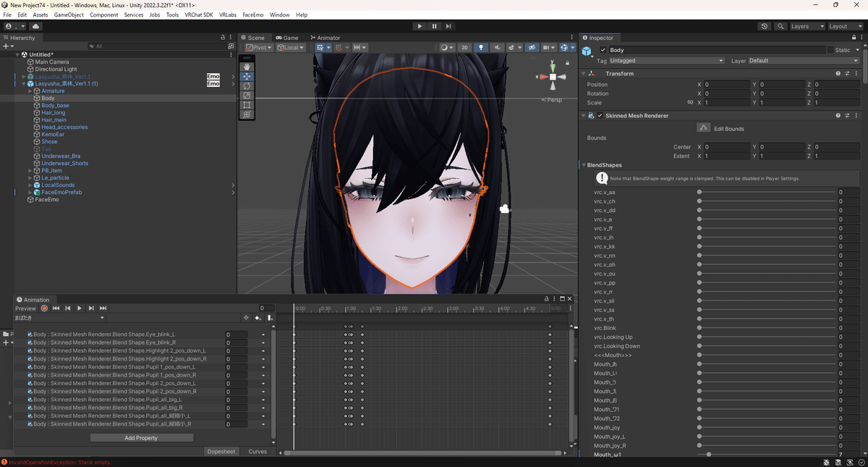Click the Add keyframe icon
868x467 pixels.
(258, 318)
